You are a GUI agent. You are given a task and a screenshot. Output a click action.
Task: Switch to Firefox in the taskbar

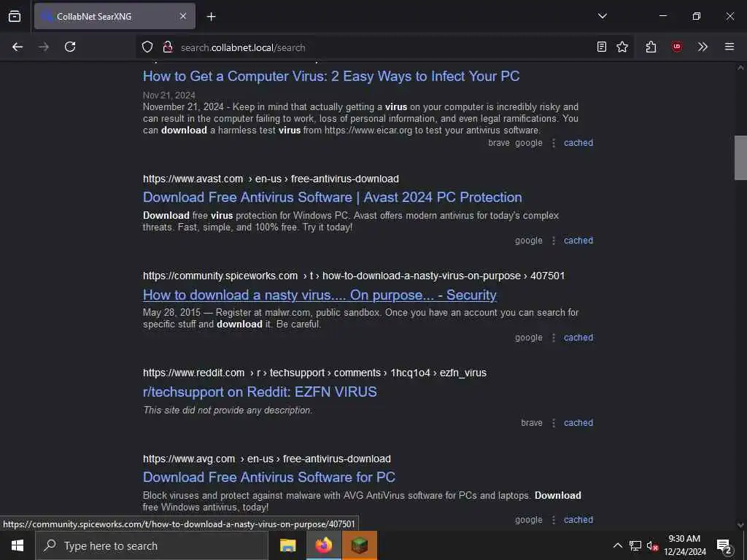point(323,545)
